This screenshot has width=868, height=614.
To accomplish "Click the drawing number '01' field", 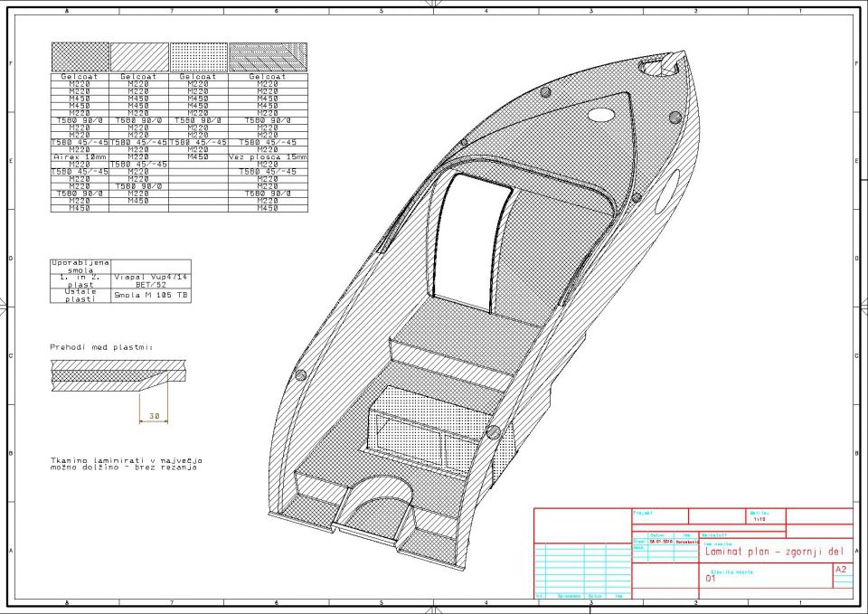I will (x=711, y=579).
